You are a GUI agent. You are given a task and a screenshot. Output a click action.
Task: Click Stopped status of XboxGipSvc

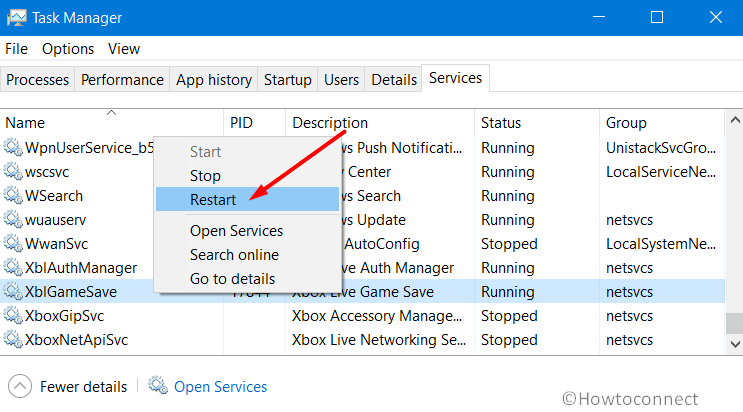click(x=509, y=316)
